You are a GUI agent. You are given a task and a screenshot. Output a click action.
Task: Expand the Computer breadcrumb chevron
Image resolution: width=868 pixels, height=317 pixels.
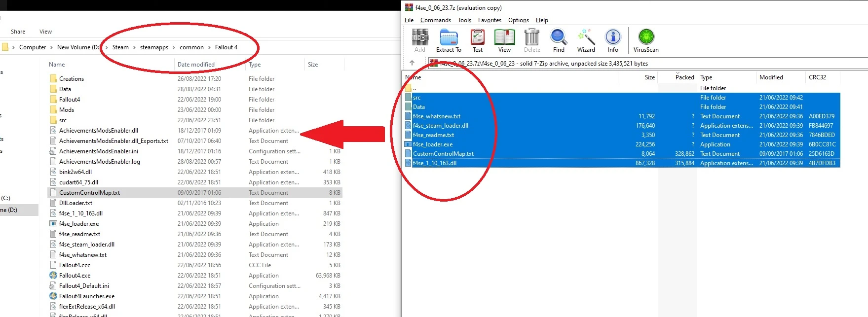(51, 47)
